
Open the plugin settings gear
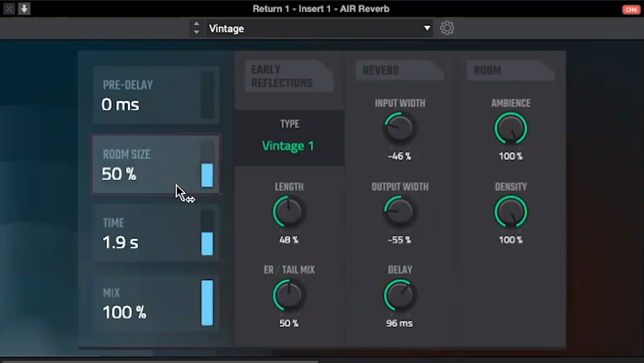click(447, 28)
